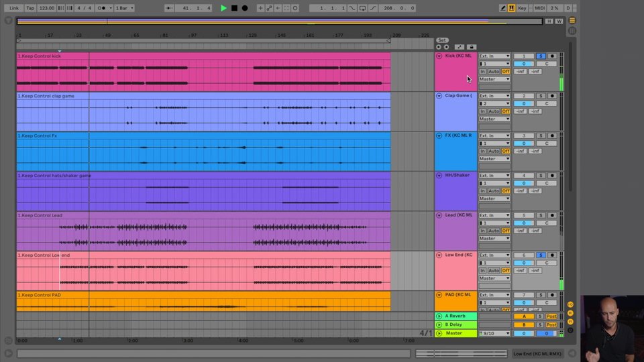Click the 4 / 4 time signature field
The height and width of the screenshot is (362, 644).
click(85, 8)
